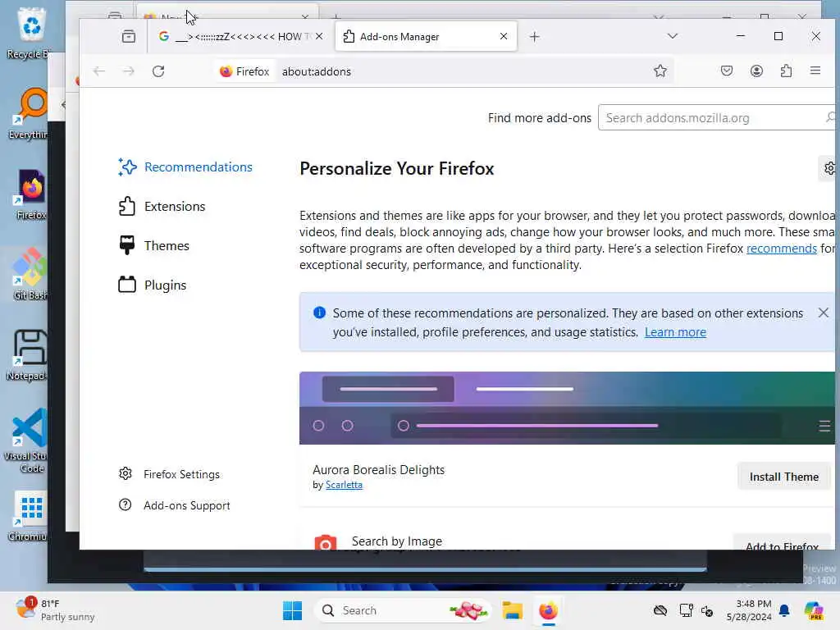Open the weather widget showing 81°F
The image size is (840, 630).
tap(55, 610)
